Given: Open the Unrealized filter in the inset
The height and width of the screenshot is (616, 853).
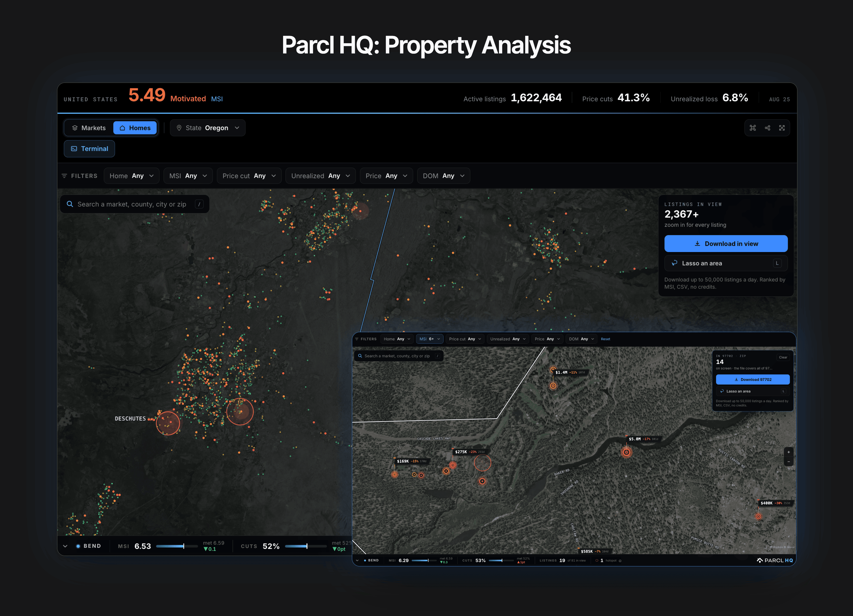Looking at the screenshot, I should pyautogui.click(x=508, y=339).
